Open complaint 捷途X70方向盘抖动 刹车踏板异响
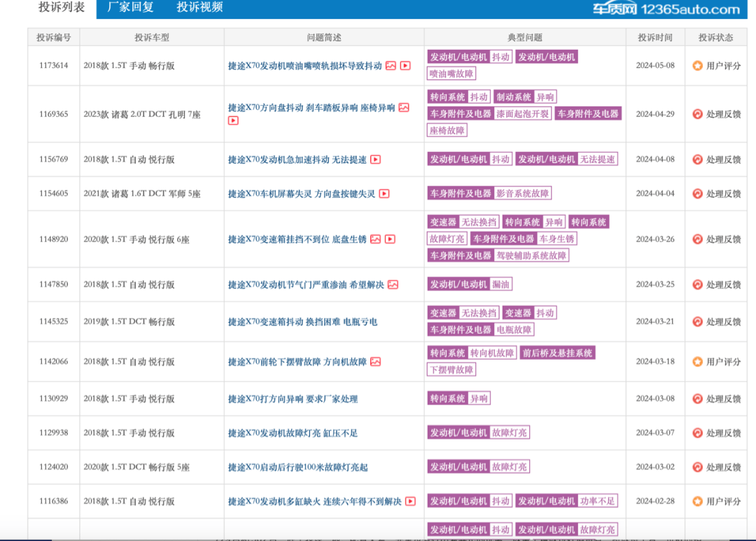This screenshot has height=541, width=756. [x=311, y=108]
